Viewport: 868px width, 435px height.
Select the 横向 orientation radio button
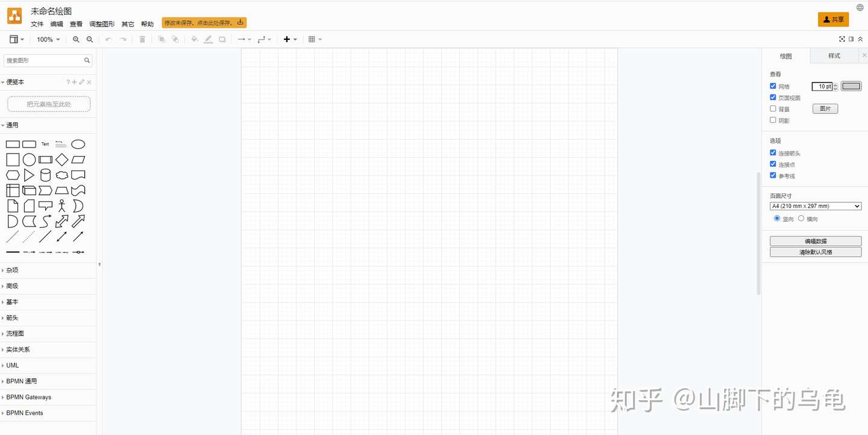[x=801, y=219]
